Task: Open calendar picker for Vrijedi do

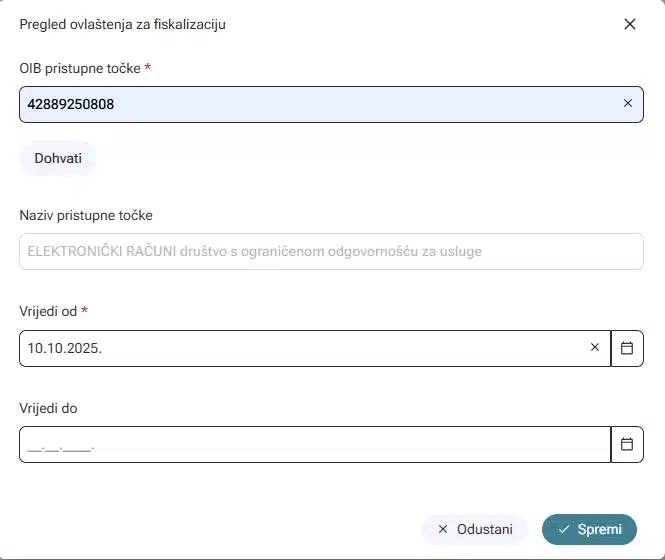Action: [627, 444]
